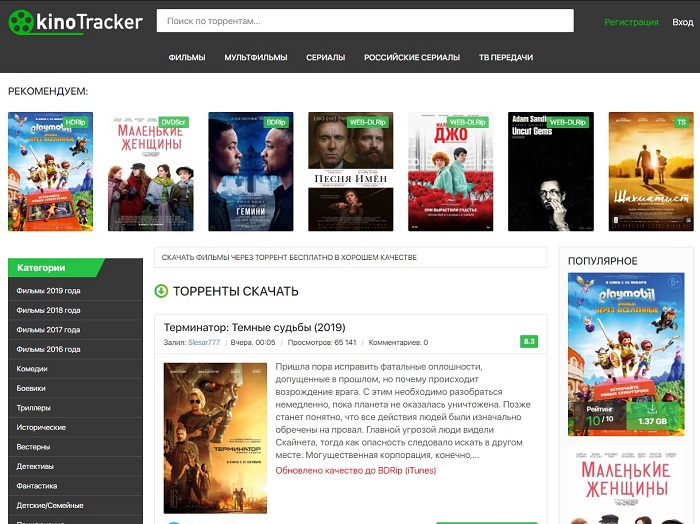Open the Uncut Gems recommended poster
Image resolution: width=700 pixels, height=524 pixels.
pos(551,171)
